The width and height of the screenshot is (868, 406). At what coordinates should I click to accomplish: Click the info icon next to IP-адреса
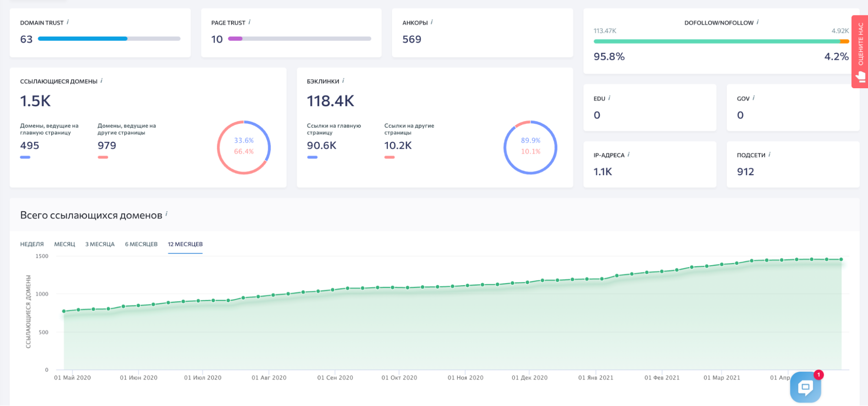(628, 155)
